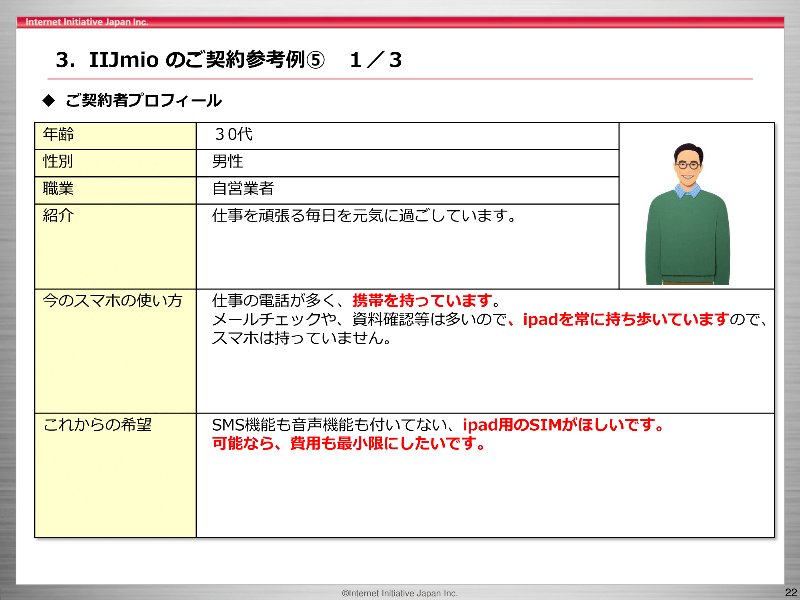Click the "Internet Initiative Japan Inc." header text
Viewport: 800px width, 600px height.
click(87, 22)
